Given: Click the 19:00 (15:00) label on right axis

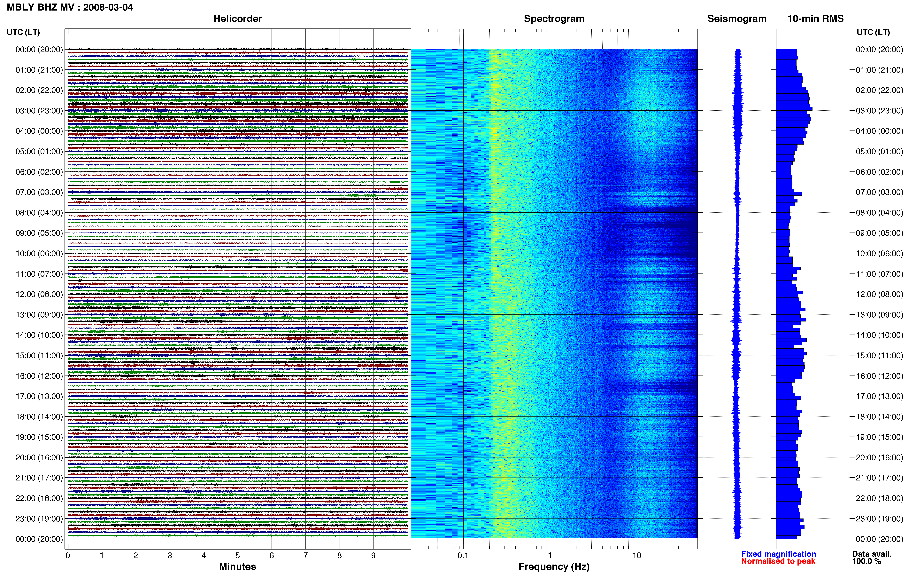Looking at the screenshot, I should point(879,437).
